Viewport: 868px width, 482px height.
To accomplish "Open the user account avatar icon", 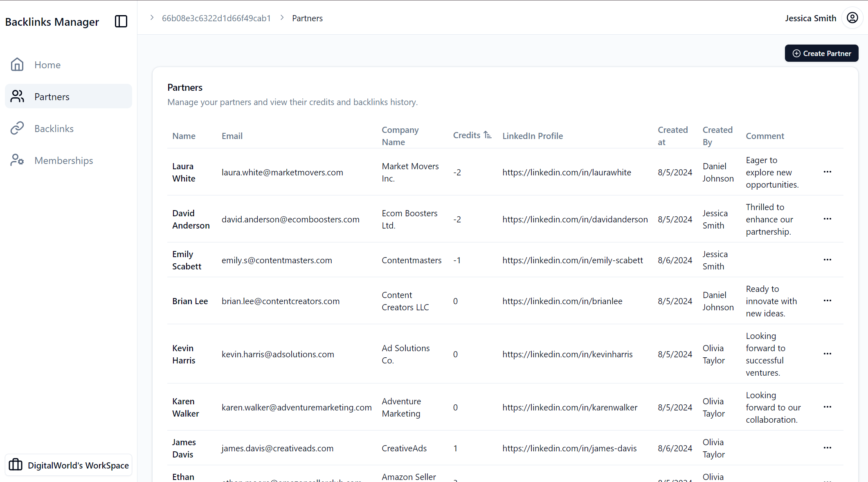I will (x=852, y=18).
